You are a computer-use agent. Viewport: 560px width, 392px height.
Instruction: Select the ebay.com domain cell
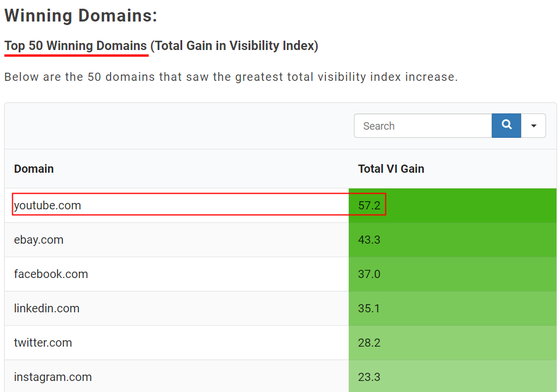pyautogui.click(x=39, y=240)
